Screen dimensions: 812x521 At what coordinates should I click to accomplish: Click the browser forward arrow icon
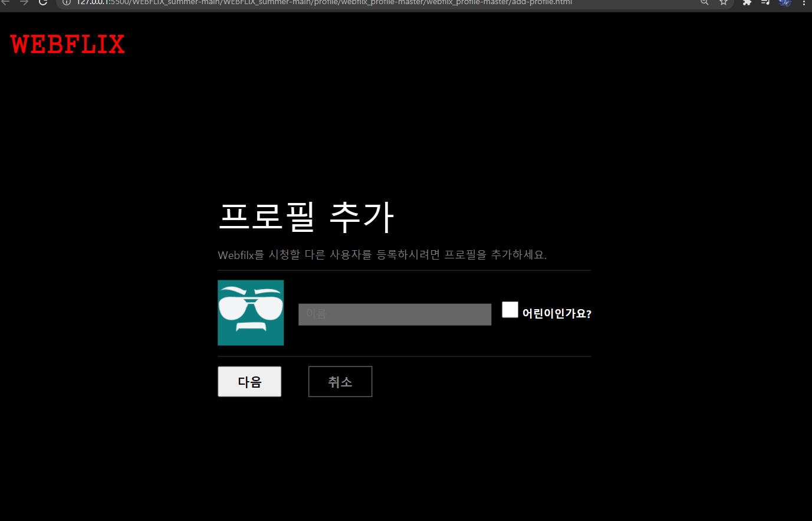pos(25,3)
